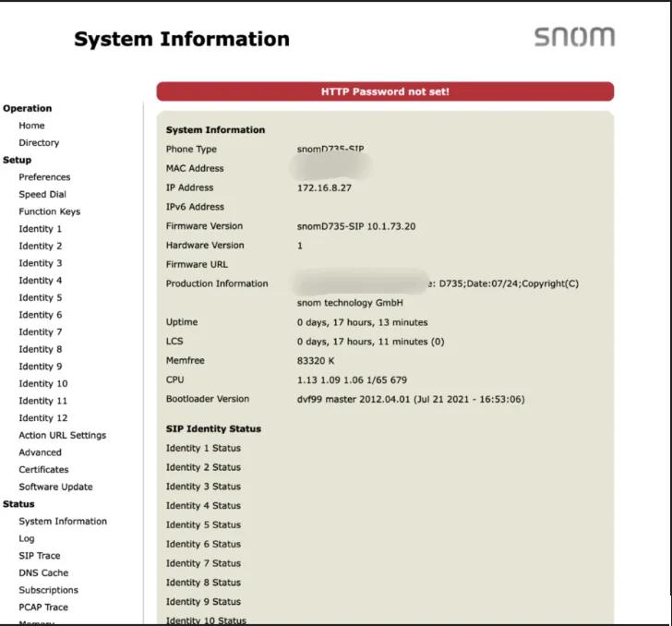
Task: Select Identity 4 in sidebar
Action: click(41, 281)
